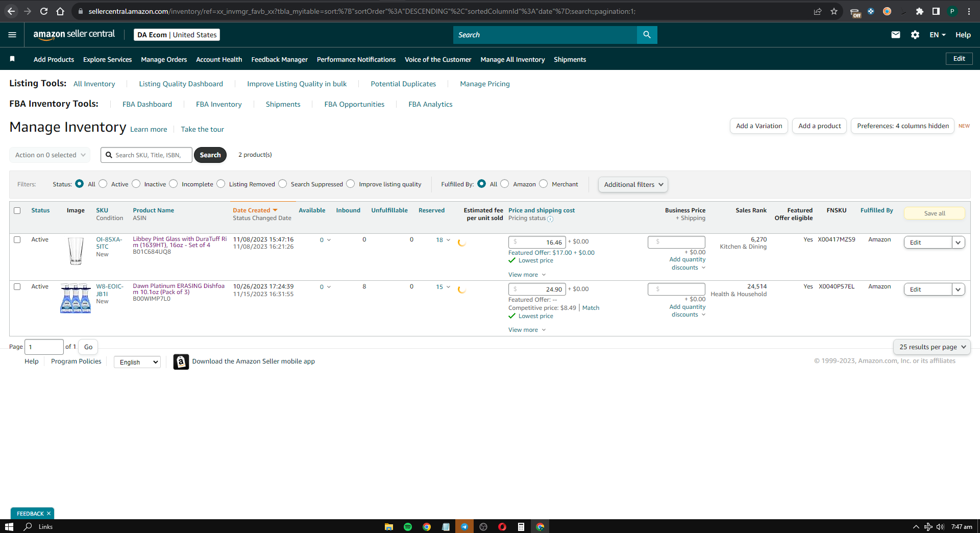The image size is (980, 533).
Task: Open Listing Quality Dashboard
Action: click(181, 84)
